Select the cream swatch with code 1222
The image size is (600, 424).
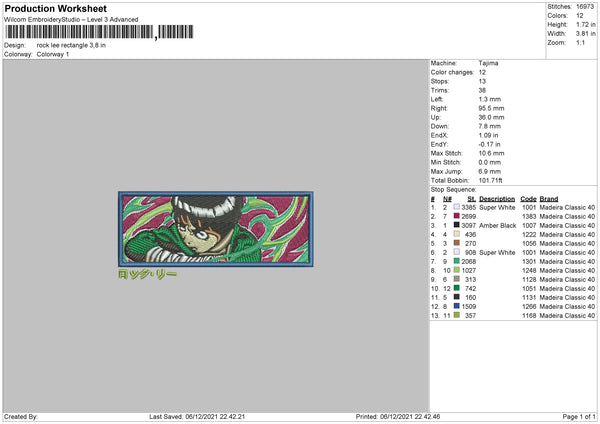point(457,234)
